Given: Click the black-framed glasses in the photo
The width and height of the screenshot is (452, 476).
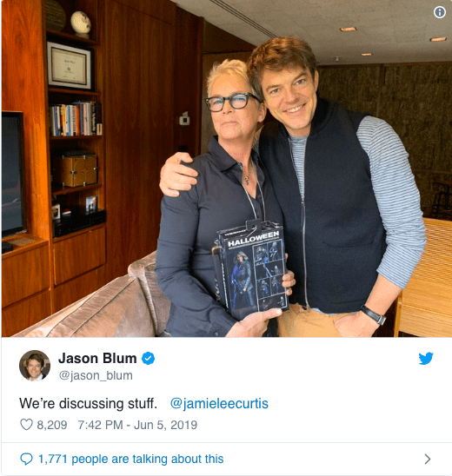Looking at the screenshot, I should [232, 102].
